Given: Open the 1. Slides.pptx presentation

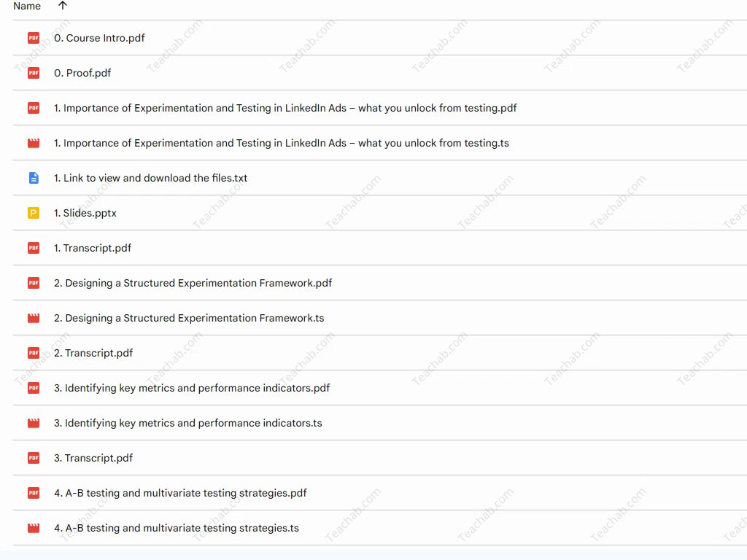Looking at the screenshot, I should [85, 213].
